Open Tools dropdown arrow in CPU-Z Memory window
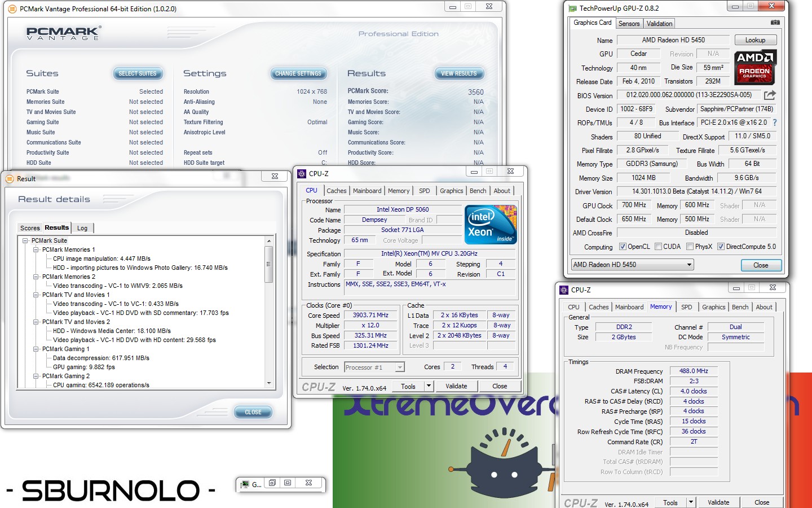812x508 pixels. click(691, 502)
